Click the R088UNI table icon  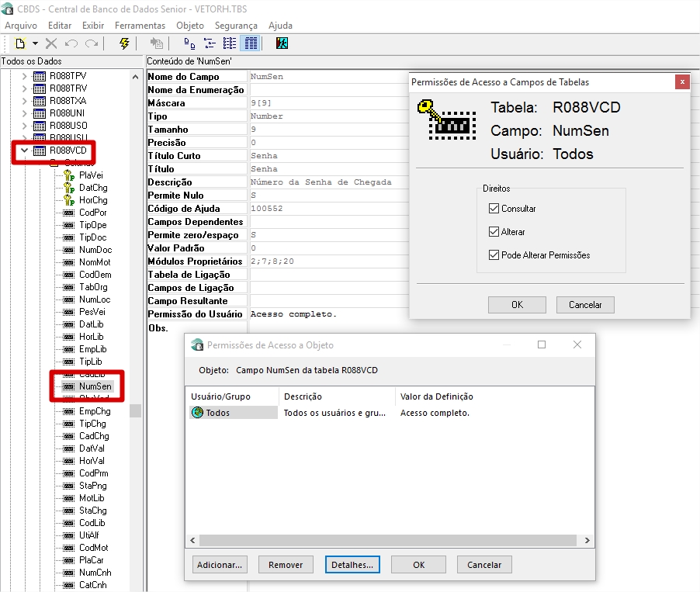click(40, 113)
